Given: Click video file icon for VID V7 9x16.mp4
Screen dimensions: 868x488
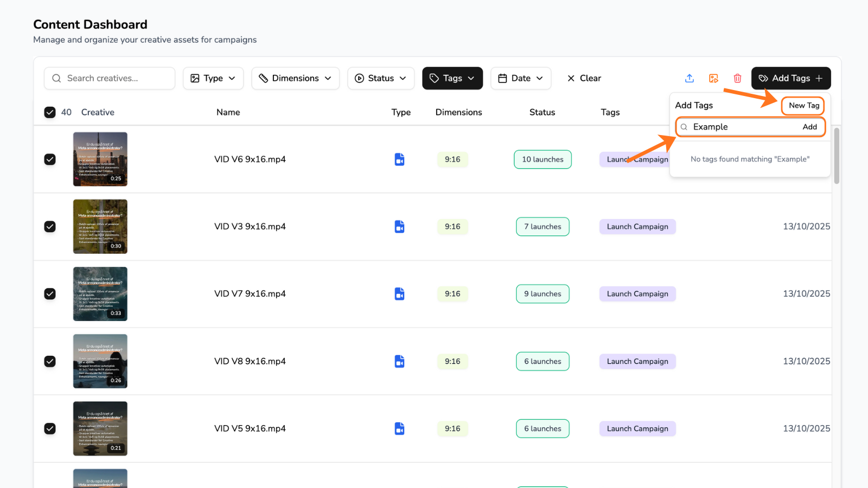Looking at the screenshot, I should click(399, 294).
